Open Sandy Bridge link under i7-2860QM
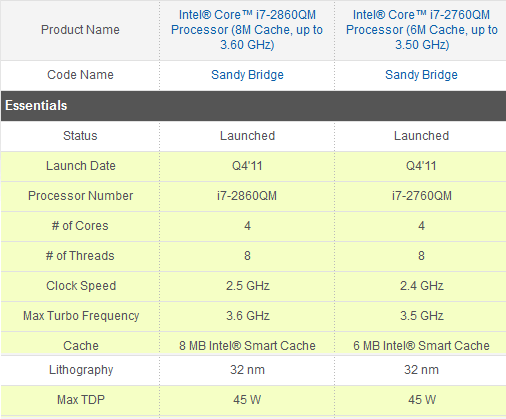 pyautogui.click(x=247, y=75)
